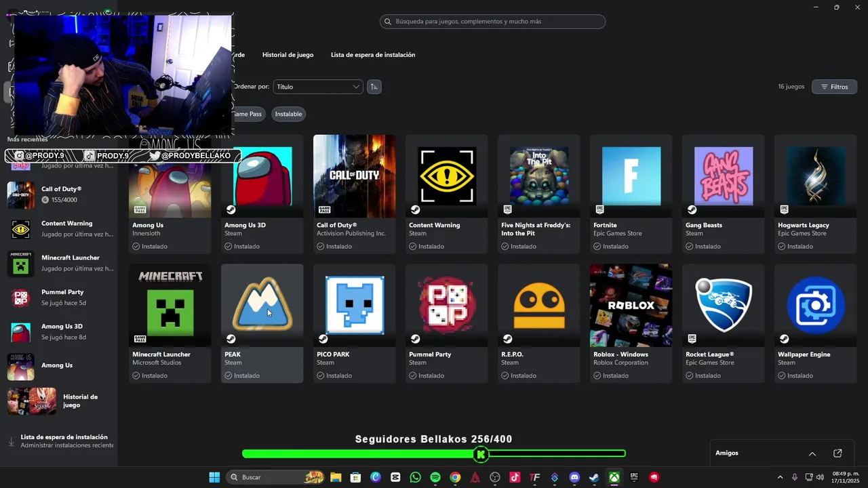This screenshot has width=868, height=488.
Task: Open the Windows Start menu
Action: [x=214, y=477]
